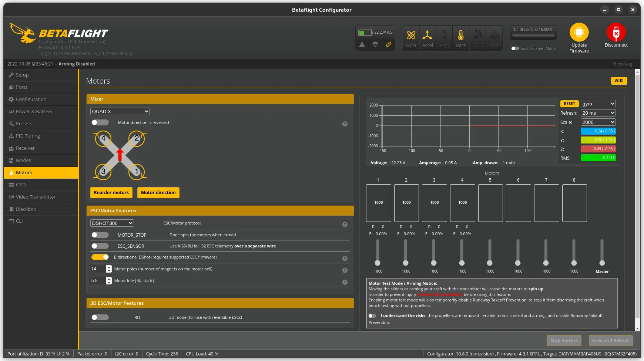Show help for Motor poles setting
This screenshot has width=644, height=361.
point(345,270)
